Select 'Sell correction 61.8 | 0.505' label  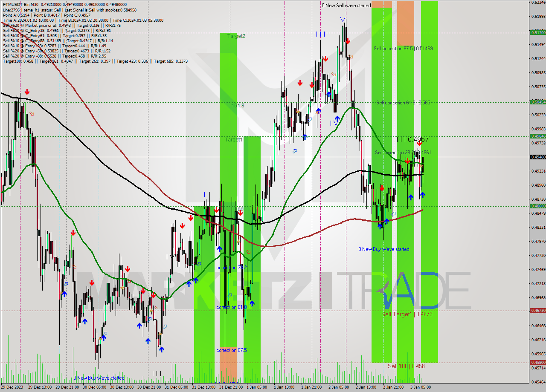pyautogui.click(x=403, y=103)
